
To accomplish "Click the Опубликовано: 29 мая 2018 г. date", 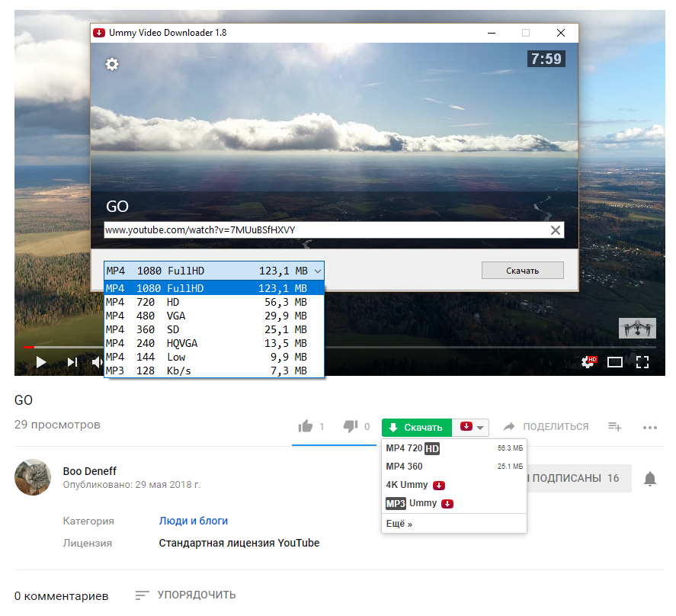I will point(132,485).
